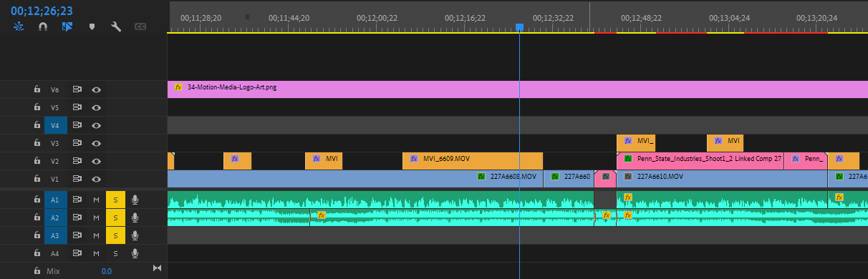Select the 34-Motion-Media-Logo-Art.png clip
Screen dimensions: 868x279
click(517, 89)
